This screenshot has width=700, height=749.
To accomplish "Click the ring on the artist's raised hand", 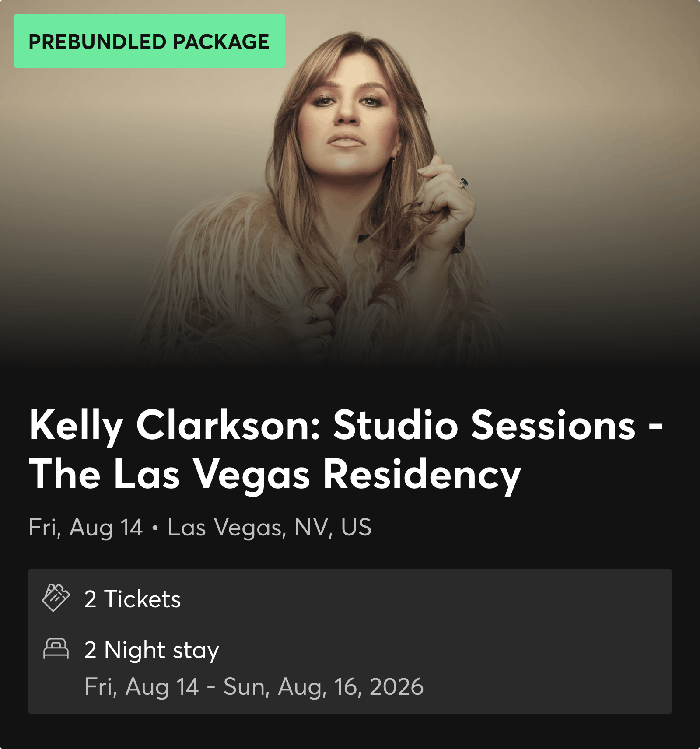I will [x=463, y=182].
